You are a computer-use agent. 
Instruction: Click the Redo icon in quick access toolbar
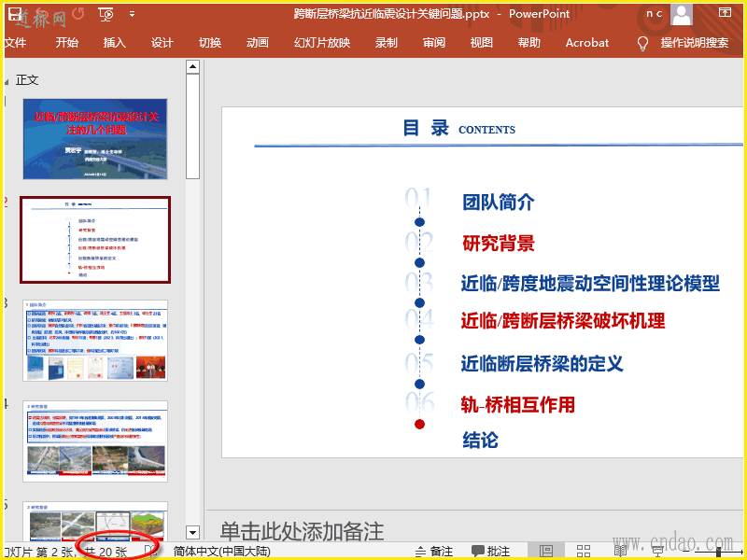(x=78, y=14)
